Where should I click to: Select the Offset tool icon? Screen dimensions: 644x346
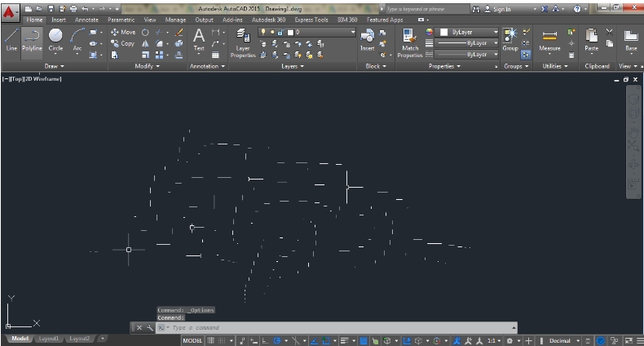click(x=179, y=55)
